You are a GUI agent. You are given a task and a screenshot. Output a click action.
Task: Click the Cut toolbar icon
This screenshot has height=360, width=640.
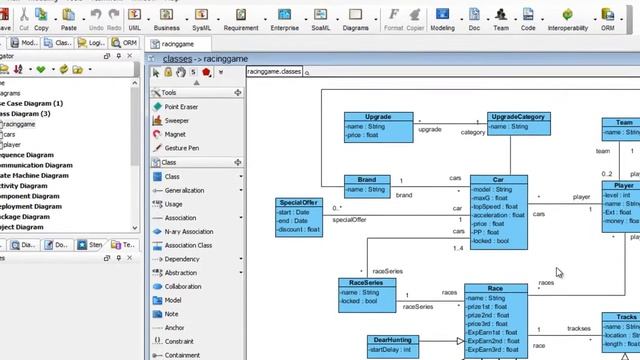(24, 19)
